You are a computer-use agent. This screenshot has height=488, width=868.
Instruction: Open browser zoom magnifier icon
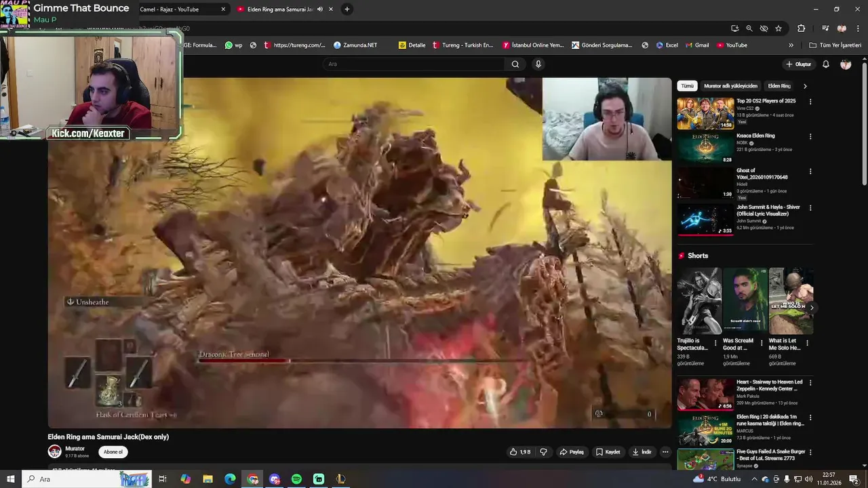(749, 28)
